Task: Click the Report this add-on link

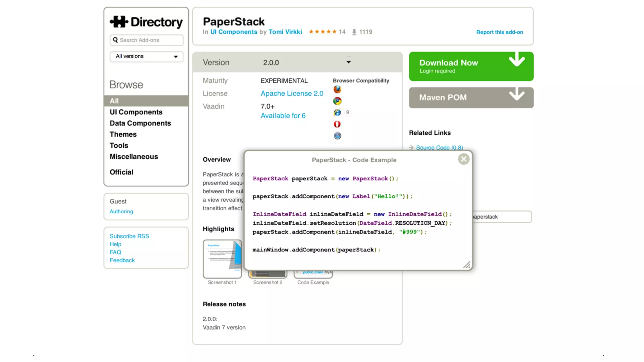Action: (499, 32)
